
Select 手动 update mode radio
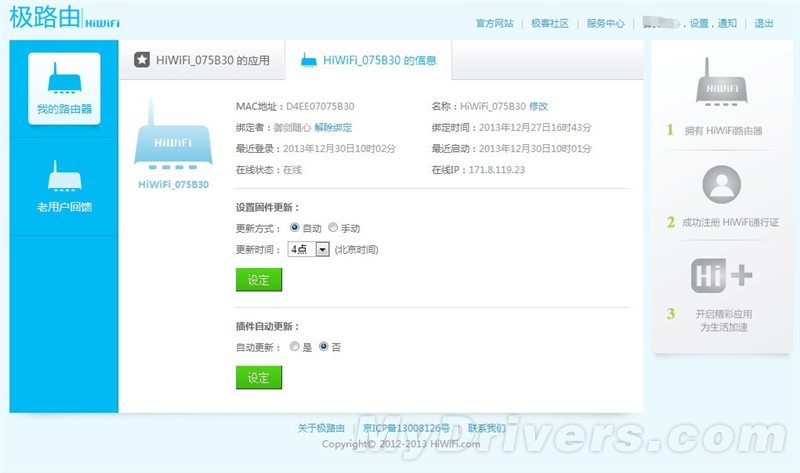(333, 228)
